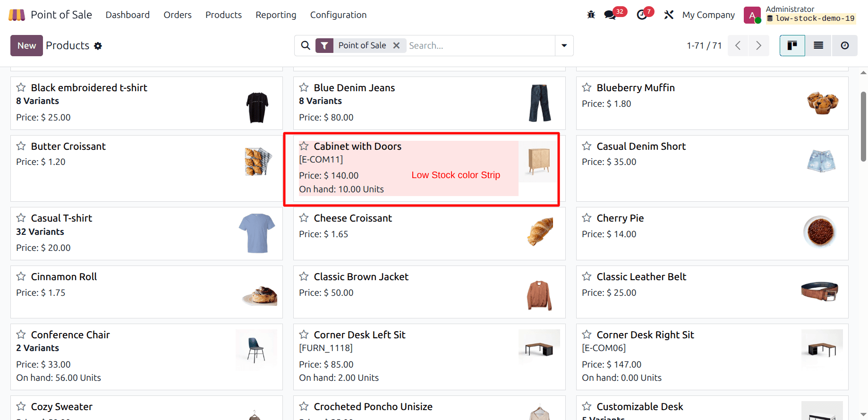Star the Blueberry Muffin product
Image resolution: width=868 pixels, height=420 pixels.
[x=587, y=87]
